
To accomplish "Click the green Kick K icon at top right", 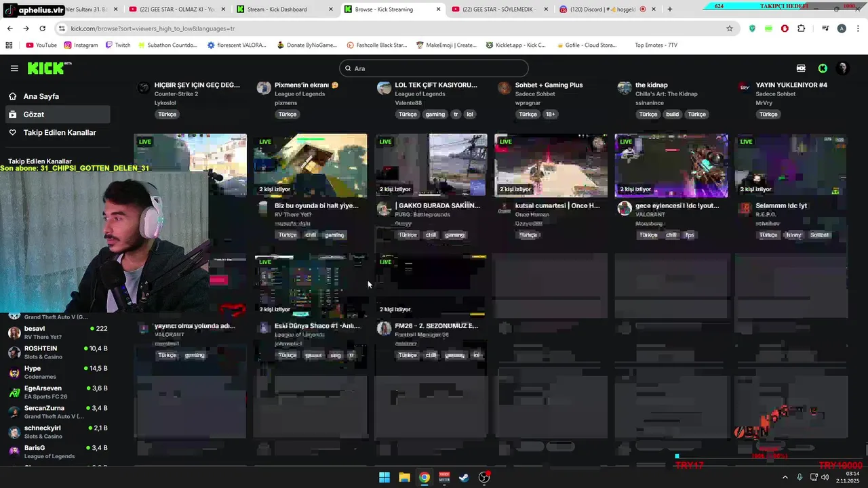I will click(x=823, y=68).
